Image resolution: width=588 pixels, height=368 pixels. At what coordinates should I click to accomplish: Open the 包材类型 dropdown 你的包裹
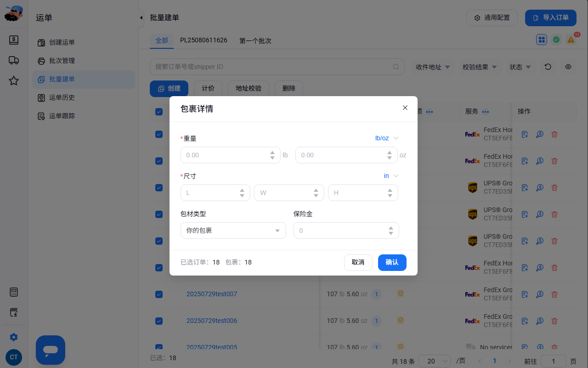[x=233, y=230]
